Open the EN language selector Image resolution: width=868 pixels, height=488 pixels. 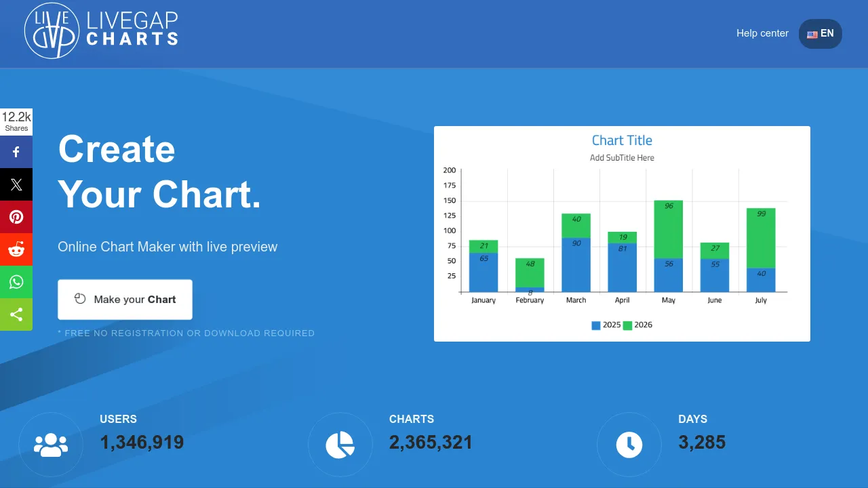pos(820,33)
